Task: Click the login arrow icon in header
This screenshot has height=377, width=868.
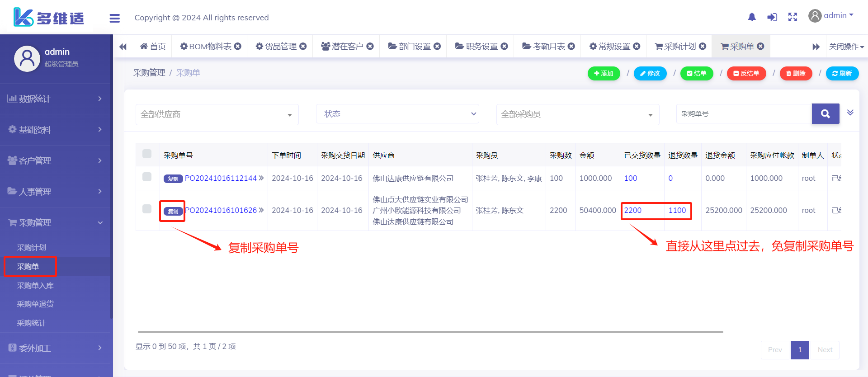Action: [x=772, y=17]
